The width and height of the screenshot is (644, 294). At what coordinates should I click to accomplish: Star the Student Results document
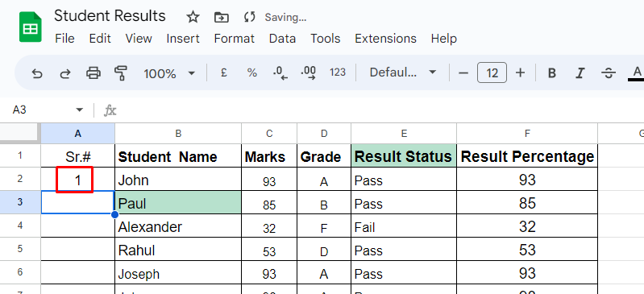coord(193,17)
